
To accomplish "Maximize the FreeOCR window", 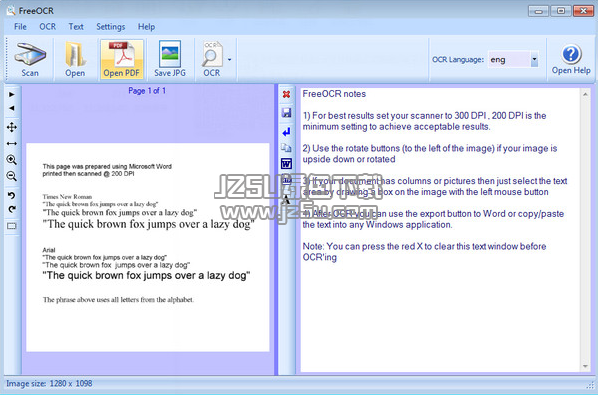I will 561,11.
